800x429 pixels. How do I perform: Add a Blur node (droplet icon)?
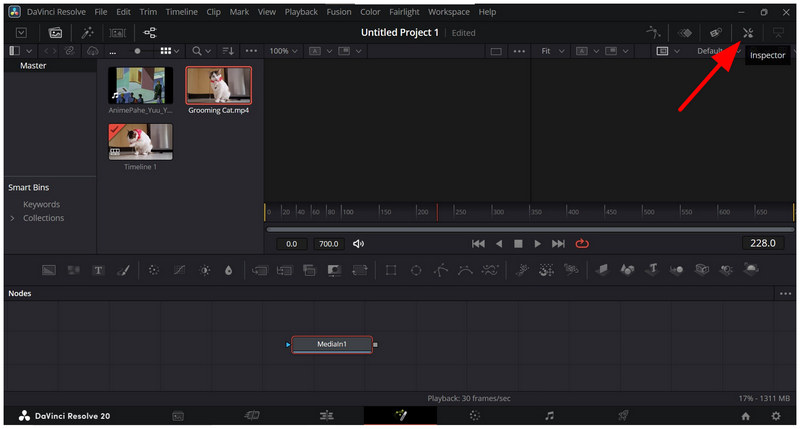229,270
